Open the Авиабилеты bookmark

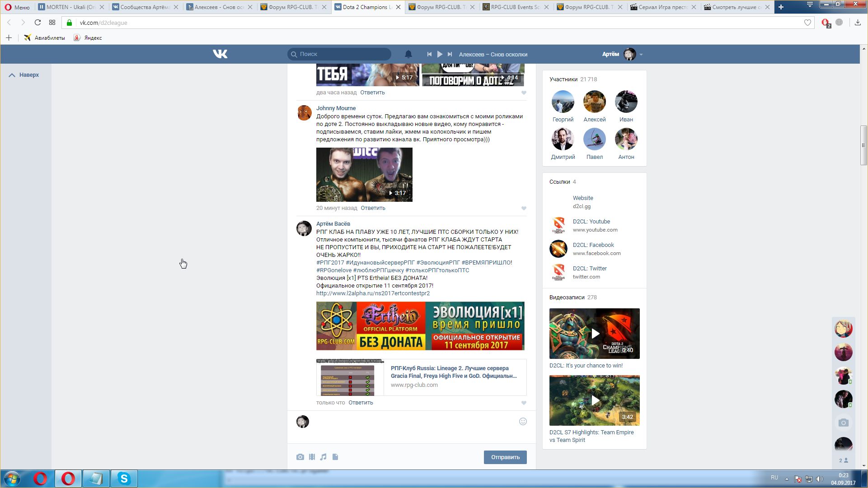[x=45, y=38]
